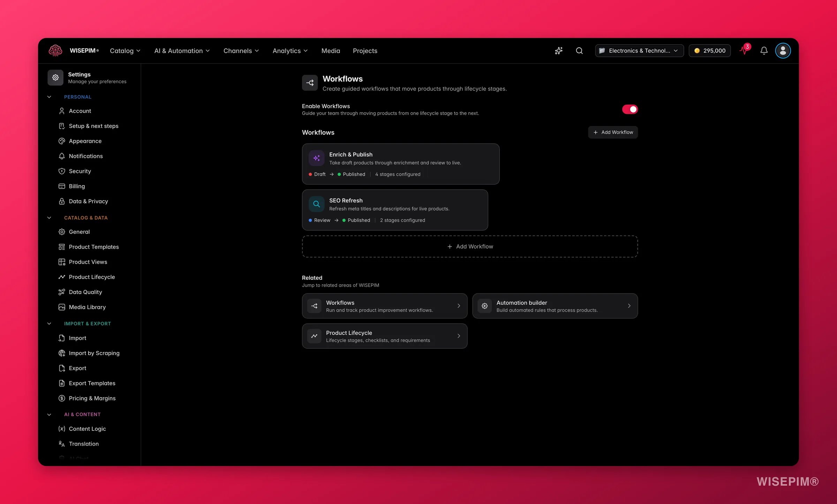Click the WISEPIM brand name
Image resolution: width=837 pixels, height=504 pixels.
pyautogui.click(x=84, y=51)
